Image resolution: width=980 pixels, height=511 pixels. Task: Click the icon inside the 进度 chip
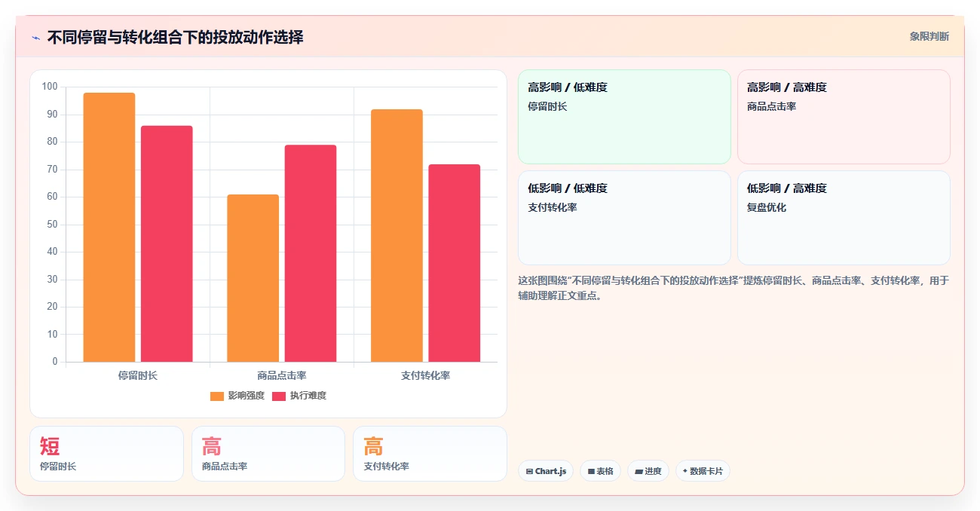click(x=639, y=472)
